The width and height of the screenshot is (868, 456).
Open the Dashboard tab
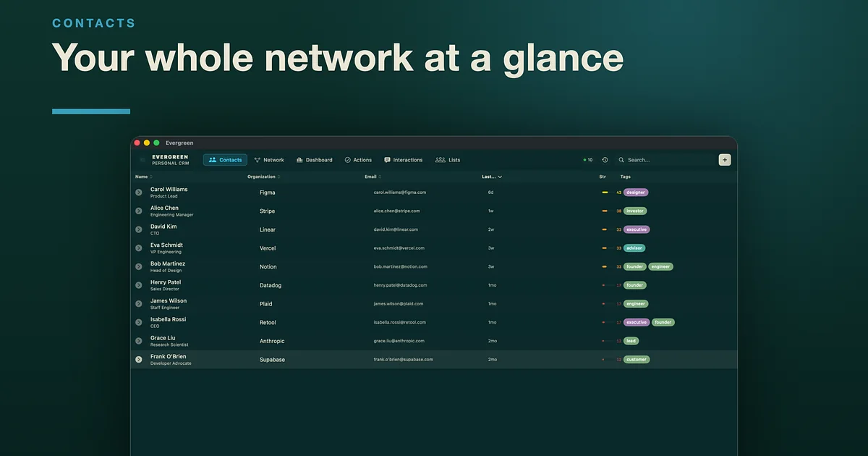click(x=315, y=160)
